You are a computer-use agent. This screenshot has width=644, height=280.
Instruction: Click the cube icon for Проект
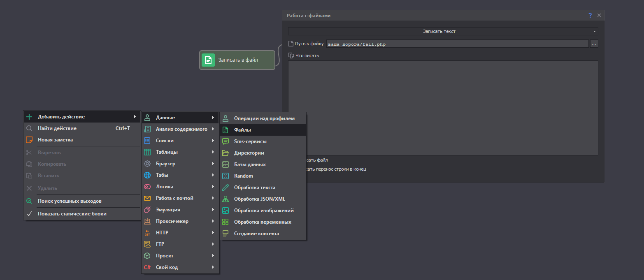coord(147,256)
